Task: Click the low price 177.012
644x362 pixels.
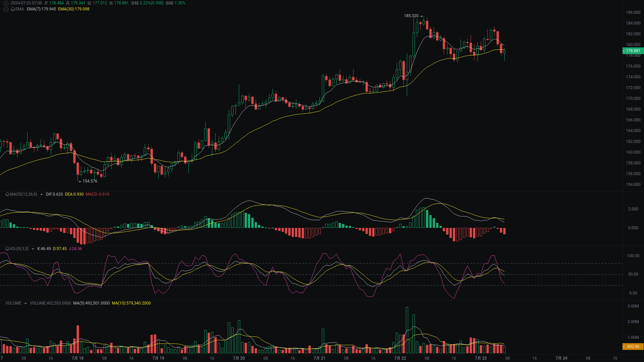Action: click(100, 3)
